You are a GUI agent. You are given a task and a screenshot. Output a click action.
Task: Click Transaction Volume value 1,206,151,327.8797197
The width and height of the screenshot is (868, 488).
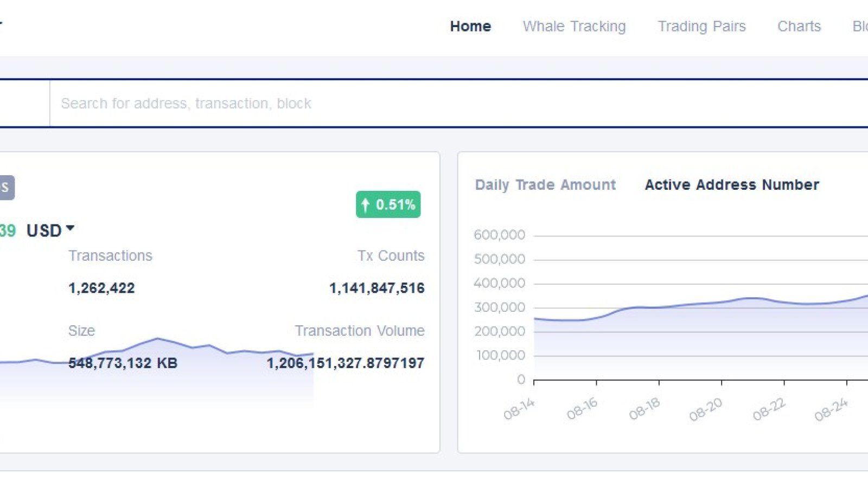345,363
